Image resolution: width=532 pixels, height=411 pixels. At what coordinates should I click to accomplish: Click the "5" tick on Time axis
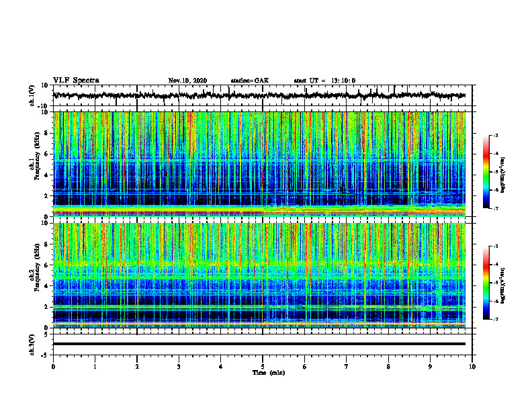[x=263, y=367]
